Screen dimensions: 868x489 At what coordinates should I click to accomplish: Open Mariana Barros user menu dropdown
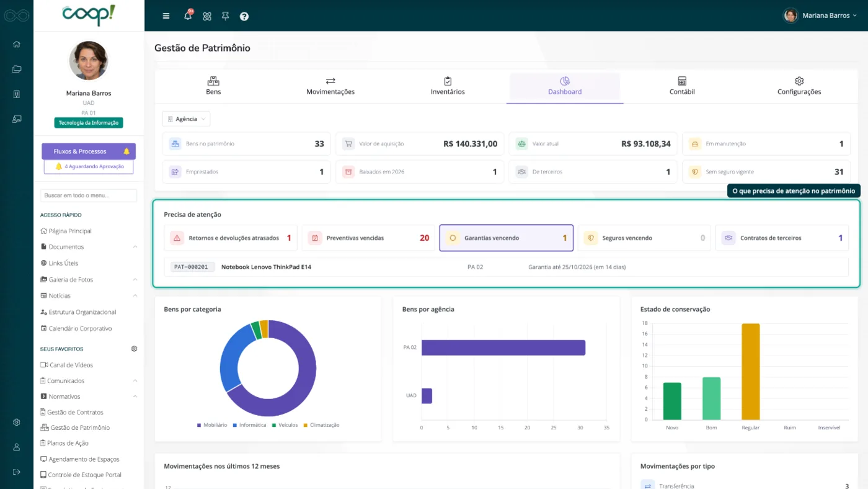click(820, 16)
